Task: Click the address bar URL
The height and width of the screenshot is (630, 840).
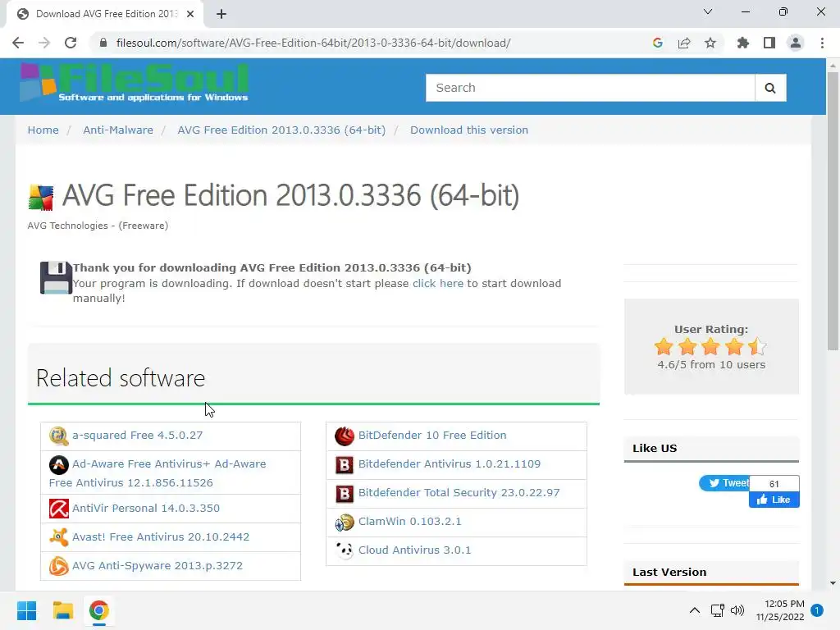Action: tap(313, 43)
